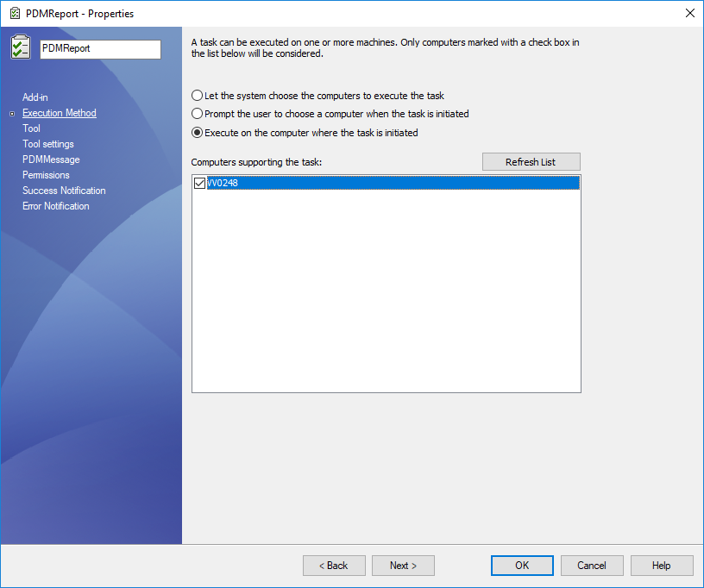Click the Next > button
Viewport: 704px width, 588px height.
[403, 566]
